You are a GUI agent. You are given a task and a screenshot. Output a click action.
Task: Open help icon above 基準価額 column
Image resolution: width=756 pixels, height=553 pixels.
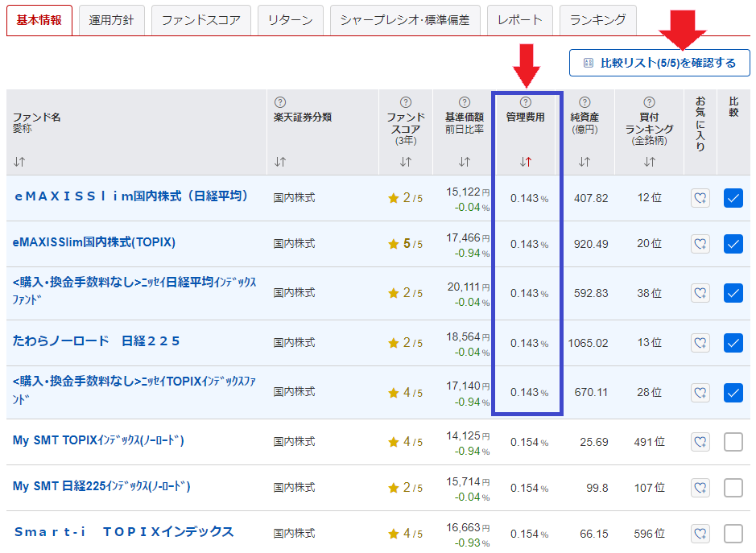point(465,102)
